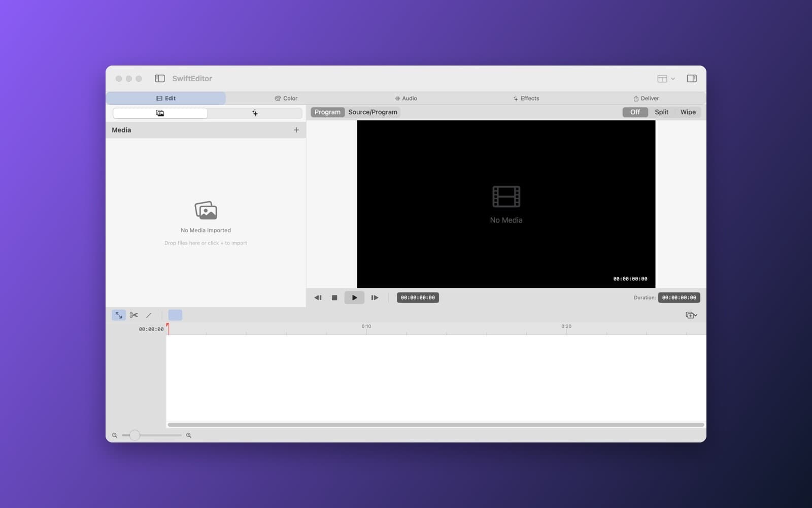
Task: Open the window layout dropdown
Action: point(666,78)
